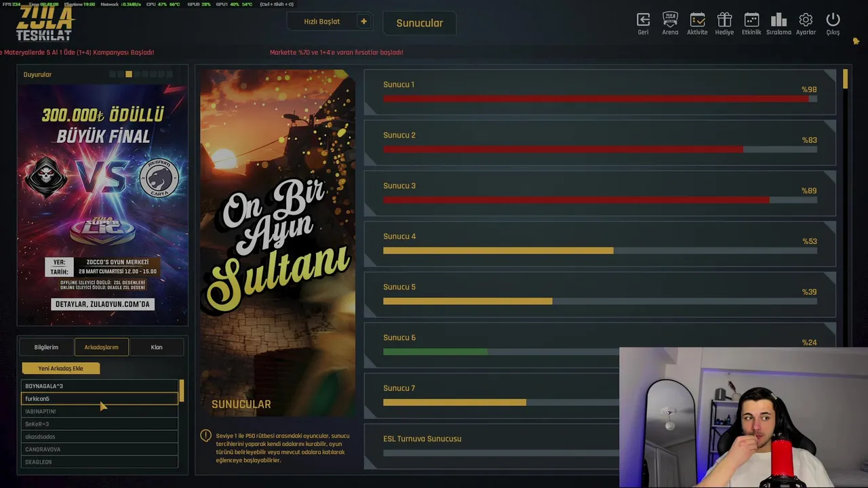This screenshot has height=488, width=868.
Task: Click the %98 value on Sunucu 1
Action: coord(809,89)
